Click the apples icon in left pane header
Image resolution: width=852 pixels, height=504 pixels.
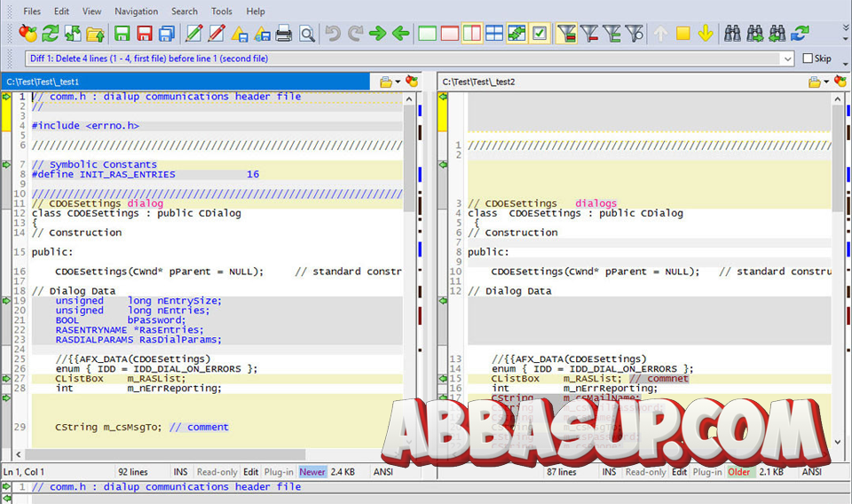pos(412,82)
